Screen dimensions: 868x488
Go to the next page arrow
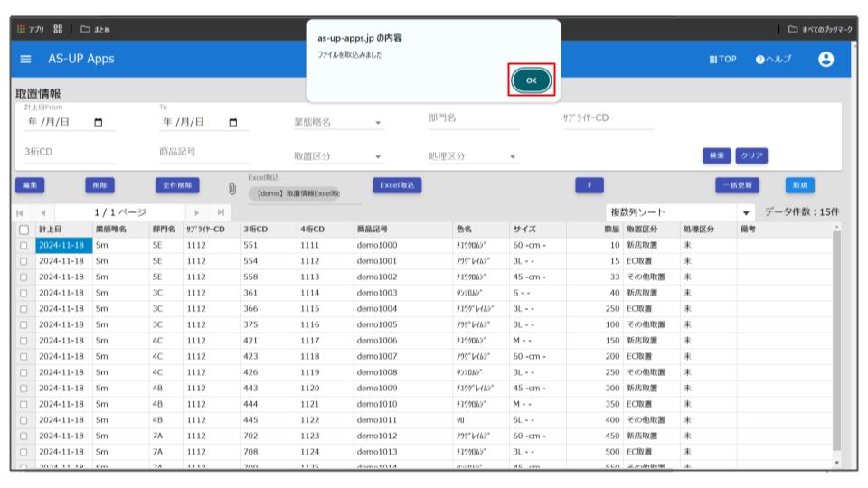coord(197,212)
